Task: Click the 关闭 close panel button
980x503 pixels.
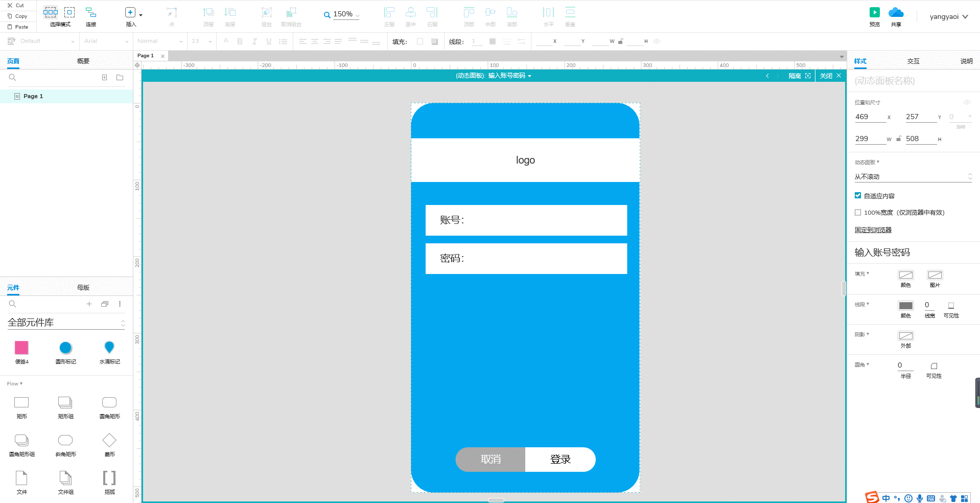Action: pos(830,76)
